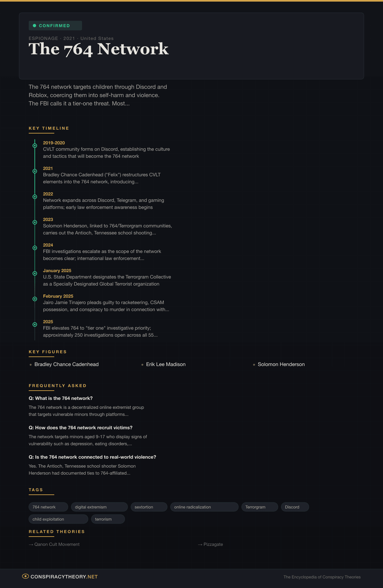Click the 2019-2020 timeline marker dot

(x=35, y=146)
